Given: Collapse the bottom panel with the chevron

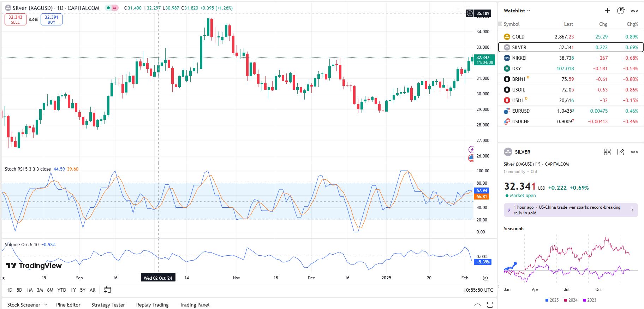Looking at the screenshot, I should pyautogui.click(x=477, y=305).
